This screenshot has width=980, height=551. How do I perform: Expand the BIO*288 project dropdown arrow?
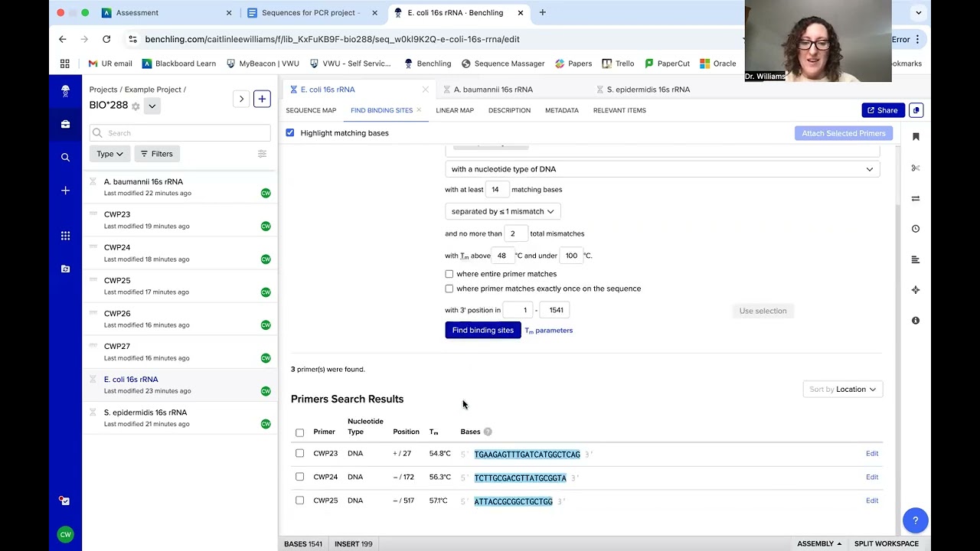coord(152,106)
